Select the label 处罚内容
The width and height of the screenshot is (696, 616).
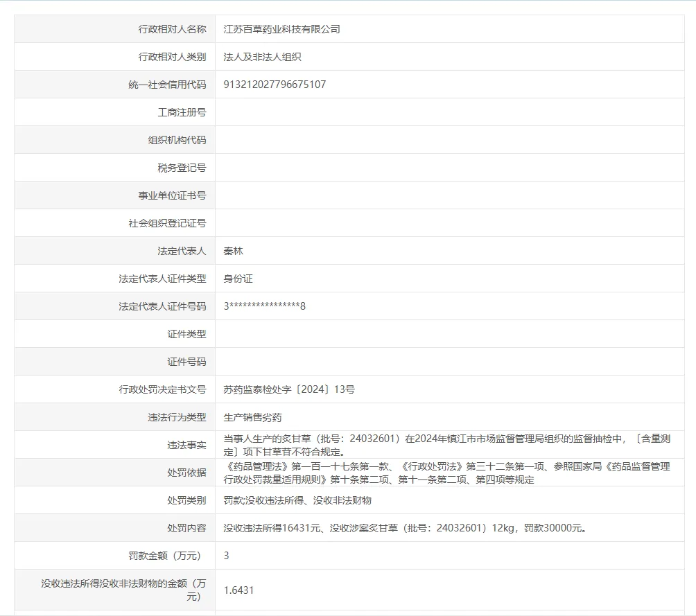pos(187,528)
